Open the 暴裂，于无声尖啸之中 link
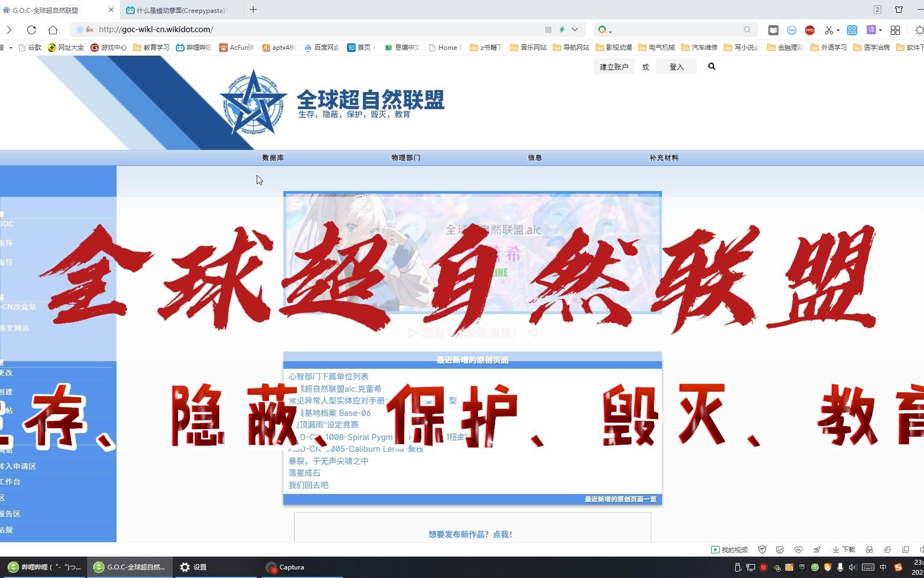Image resolution: width=924 pixels, height=578 pixels. click(328, 461)
